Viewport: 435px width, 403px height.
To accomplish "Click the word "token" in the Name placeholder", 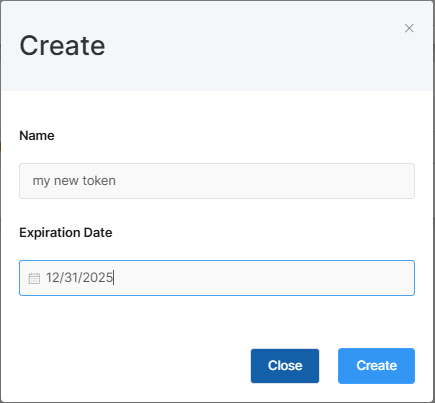I will click(x=99, y=181).
